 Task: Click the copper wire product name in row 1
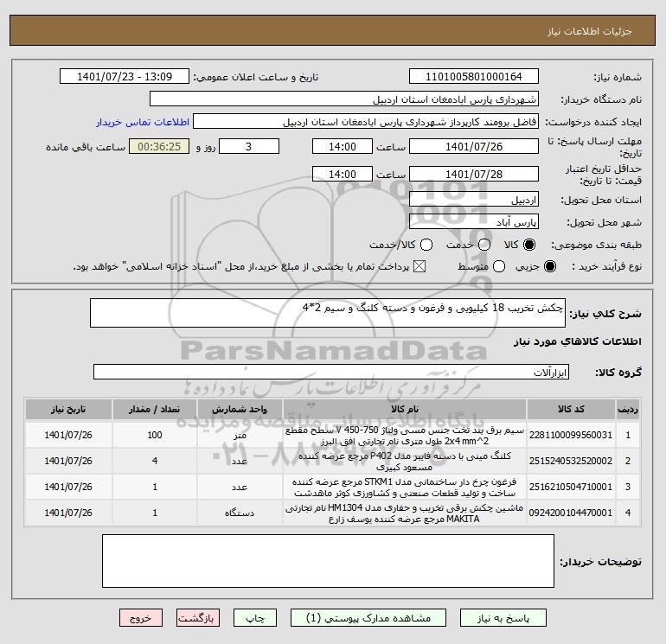point(405,436)
